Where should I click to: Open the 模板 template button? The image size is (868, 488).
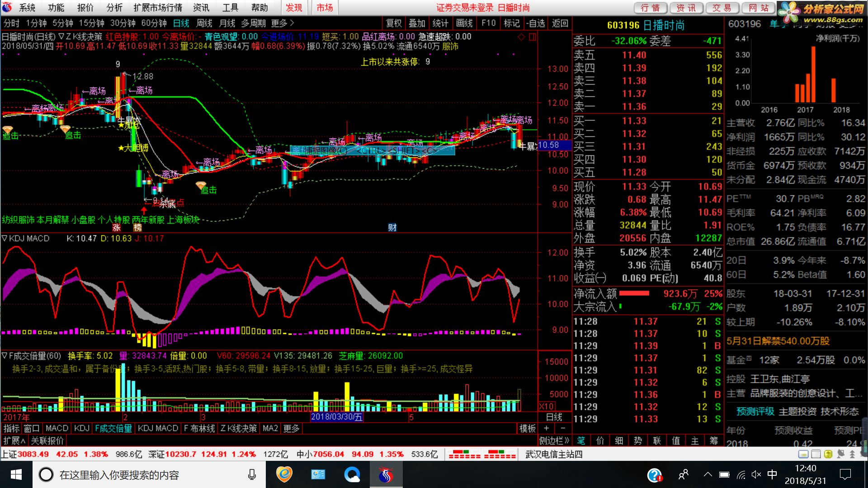[528, 428]
